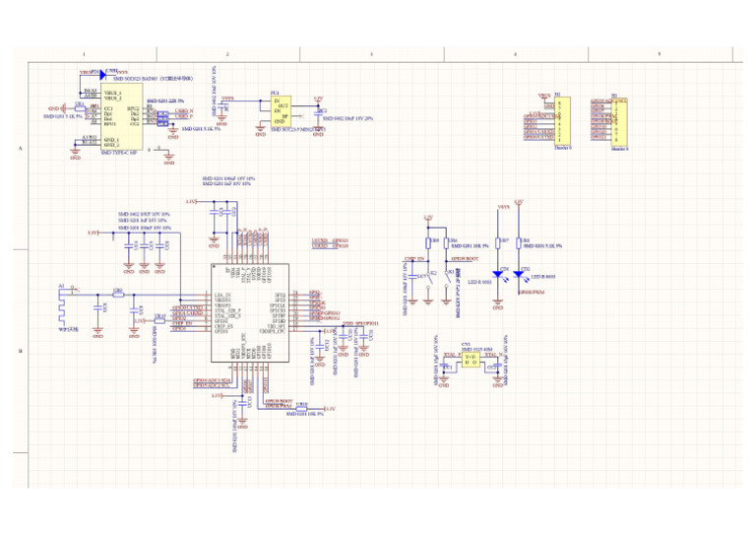Click the VBUS_1 pin name
756x535 pixels.
pos(113,93)
